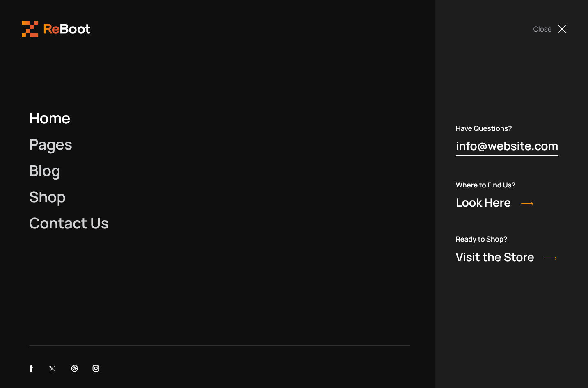Click the ReBoot brand name text
The height and width of the screenshot is (388, 588).
click(x=67, y=29)
